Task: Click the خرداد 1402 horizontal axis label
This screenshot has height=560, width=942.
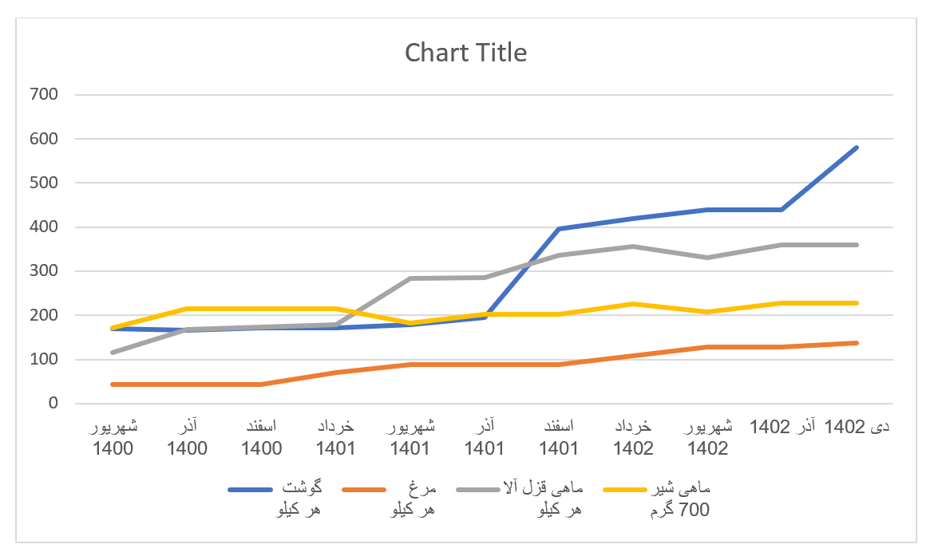Action: pos(634,437)
